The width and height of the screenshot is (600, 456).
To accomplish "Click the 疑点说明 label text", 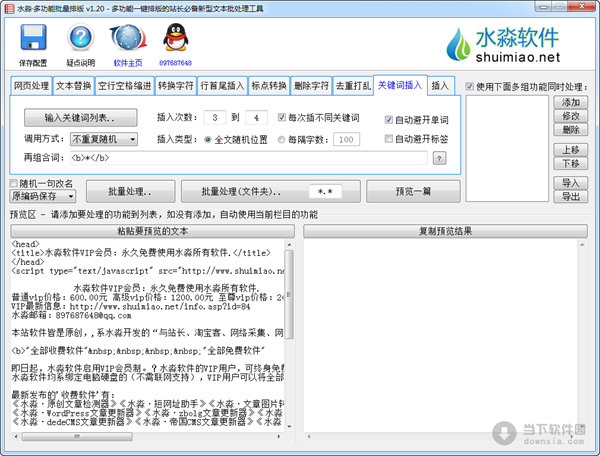I will (x=81, y=63).
